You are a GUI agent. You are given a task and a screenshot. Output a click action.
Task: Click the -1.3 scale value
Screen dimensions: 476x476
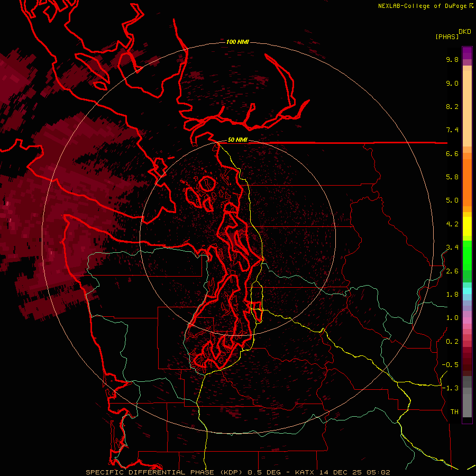(x=450, y=388)
